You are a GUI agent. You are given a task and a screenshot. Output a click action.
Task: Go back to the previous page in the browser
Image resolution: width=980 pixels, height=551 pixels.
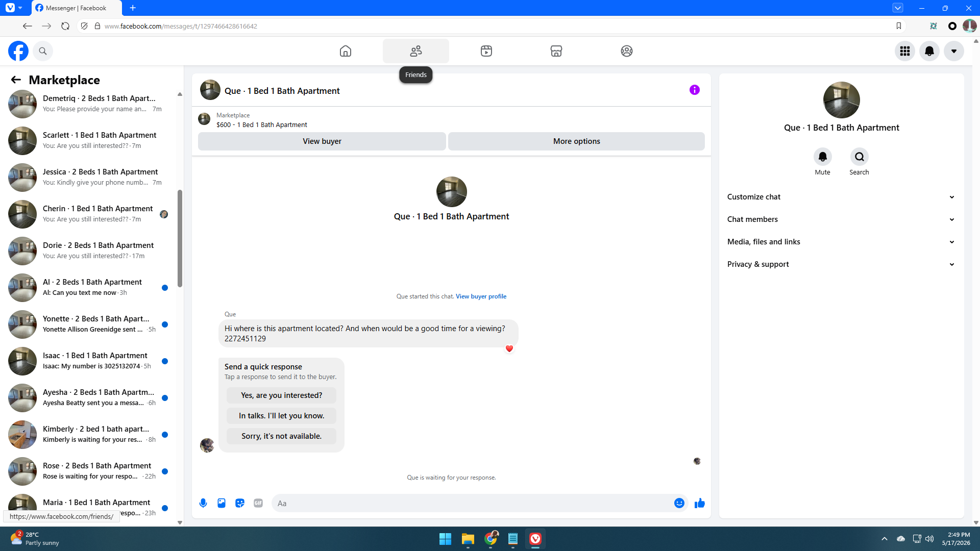(28, 26)
